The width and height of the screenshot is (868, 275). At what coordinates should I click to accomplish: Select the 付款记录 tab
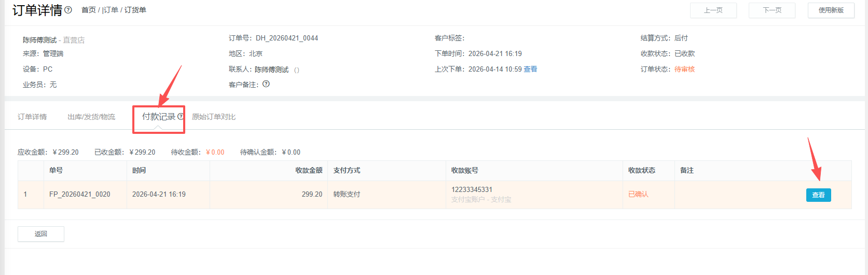click(x=159, y=117)
